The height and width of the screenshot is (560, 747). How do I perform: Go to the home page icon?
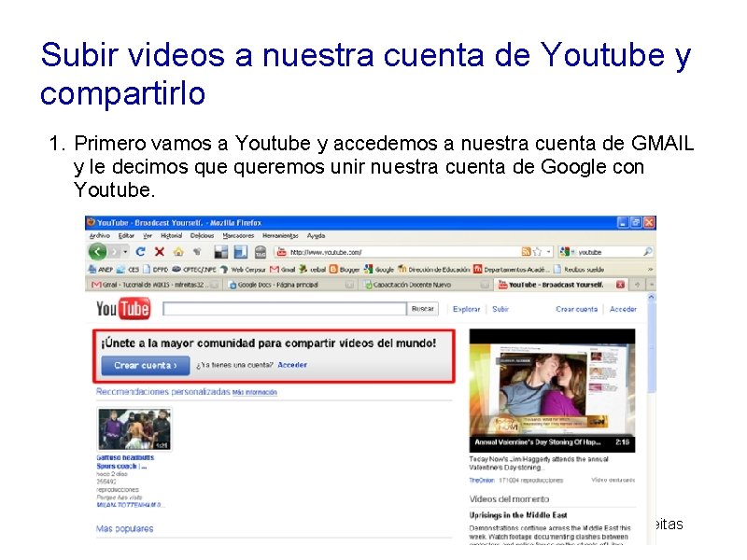[x=178, y=251]
